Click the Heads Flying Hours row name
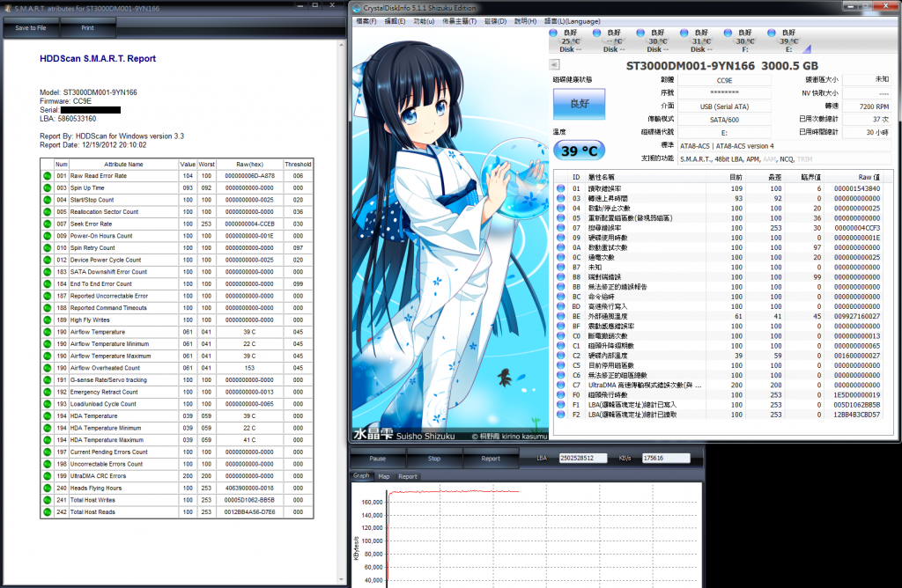The width and height of the screenshot is (902, 588). click(96, 488)
